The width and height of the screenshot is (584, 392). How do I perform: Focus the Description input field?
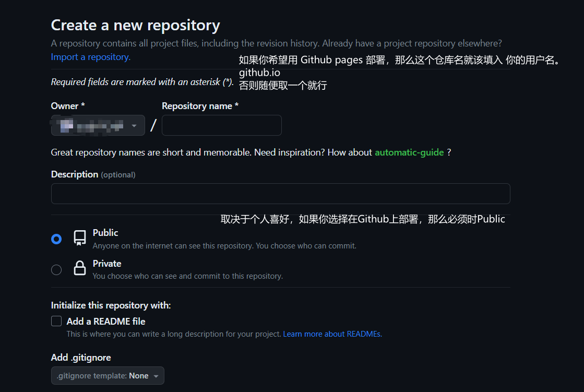coord(280,194)
